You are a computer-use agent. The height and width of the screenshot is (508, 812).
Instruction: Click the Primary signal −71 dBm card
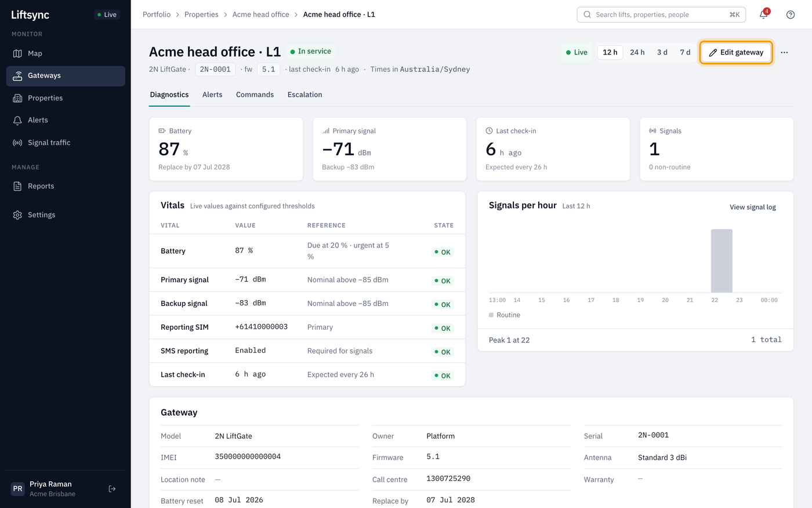click(390, 149)
